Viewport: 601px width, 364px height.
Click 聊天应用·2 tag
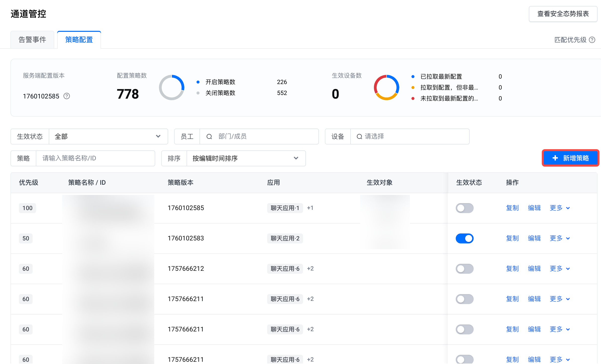click(285, 238)
